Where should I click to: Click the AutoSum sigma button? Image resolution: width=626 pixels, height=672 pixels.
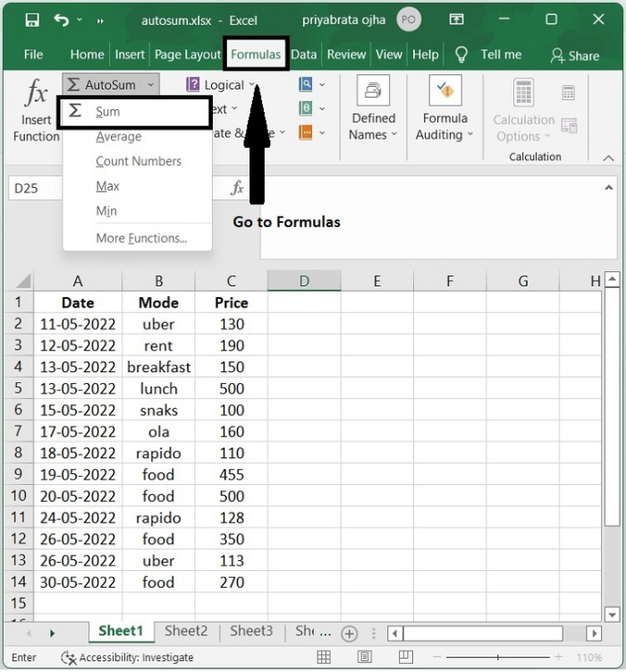[x=102, y=84]
